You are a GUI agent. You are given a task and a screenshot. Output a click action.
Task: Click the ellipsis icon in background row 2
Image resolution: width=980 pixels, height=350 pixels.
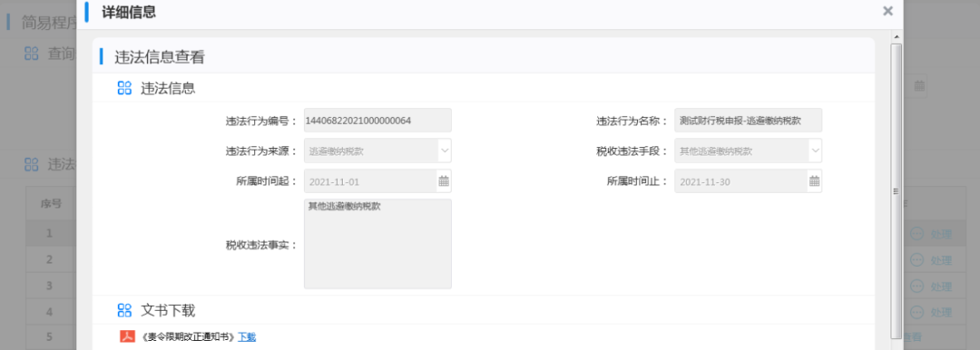point(916,259)
